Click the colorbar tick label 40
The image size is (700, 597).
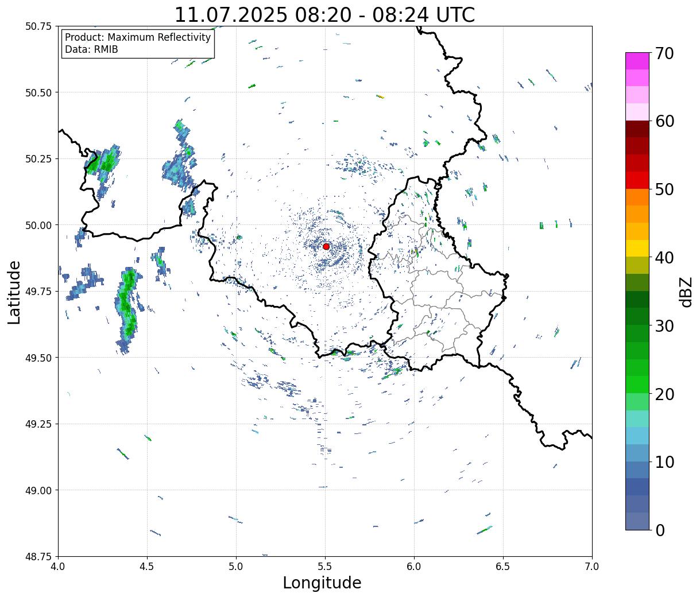[x=664, y=258]
